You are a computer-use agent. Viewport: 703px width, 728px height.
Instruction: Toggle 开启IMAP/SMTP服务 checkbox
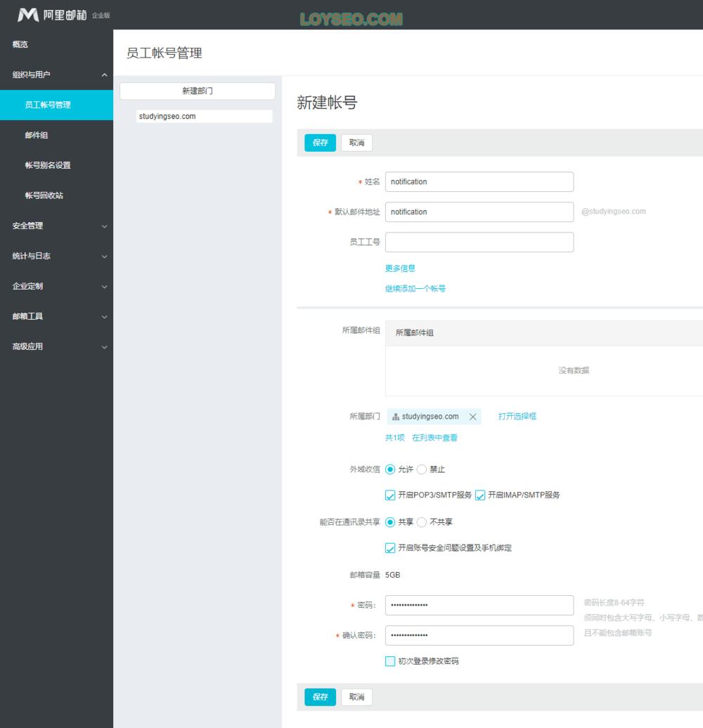click(x=480, y=495)
